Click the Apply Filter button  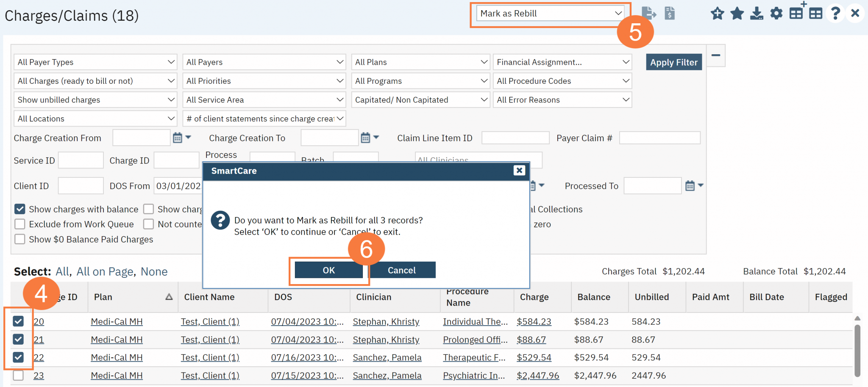pyautogui.click(x=673, y=62)
